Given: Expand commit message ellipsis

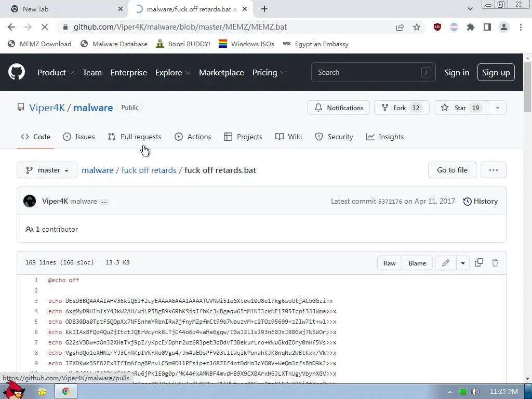Looking at the screenshot, I should click(104, 202).
